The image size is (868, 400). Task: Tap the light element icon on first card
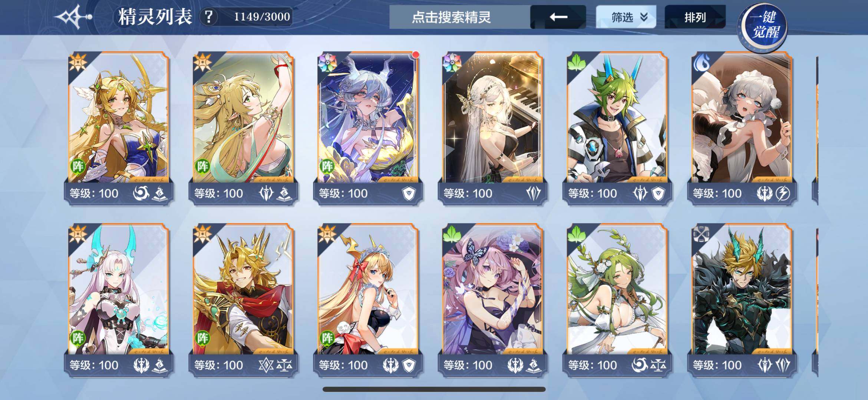pos(77,62)
